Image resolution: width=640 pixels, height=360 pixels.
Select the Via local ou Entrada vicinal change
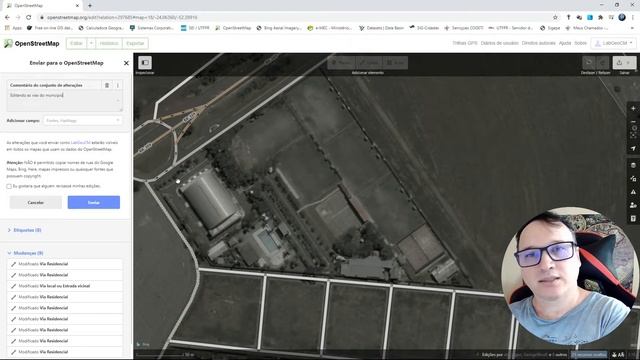point(65,286)
